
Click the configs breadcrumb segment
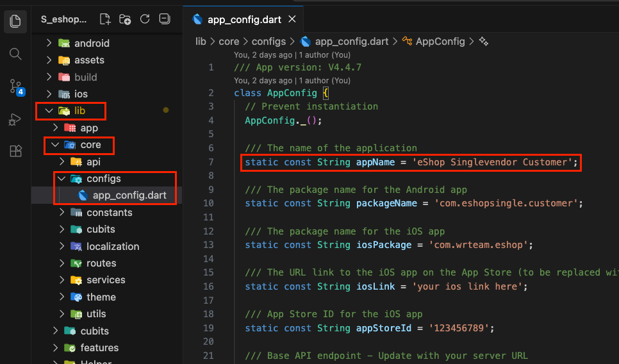268,42
